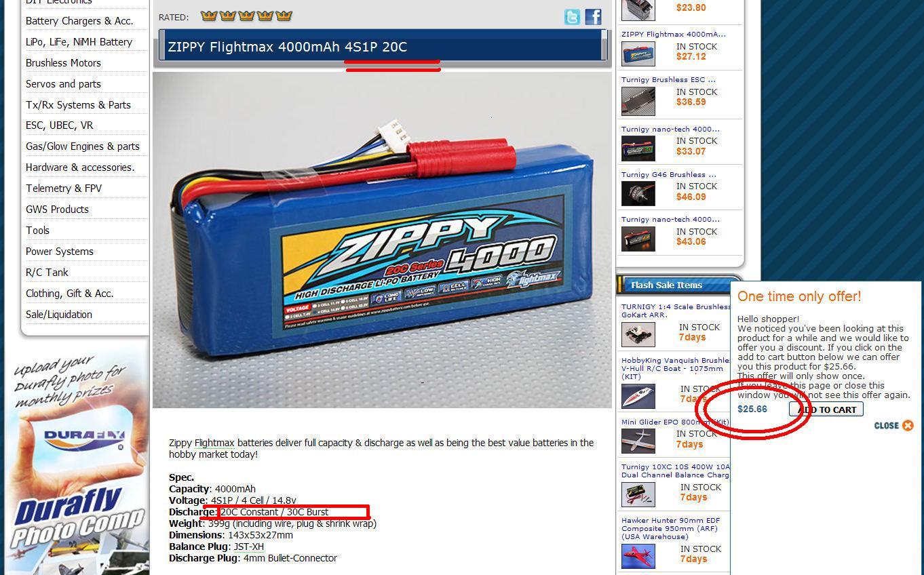Select the Telemetry & FPV category
Screen dimensions: 924x575
coord(64,189)
